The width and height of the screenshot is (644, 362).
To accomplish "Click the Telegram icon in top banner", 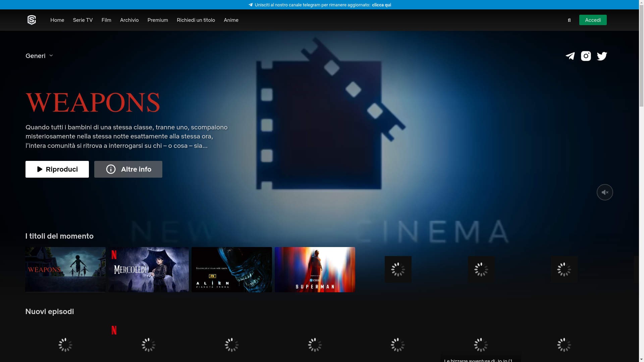I will click(x=251, y=5).
